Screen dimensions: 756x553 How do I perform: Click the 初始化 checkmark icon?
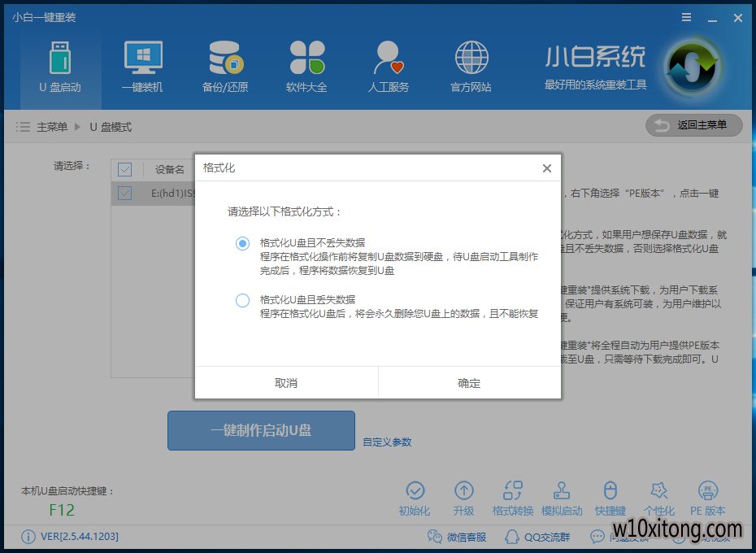pyautogui.click(x=415, y=490)
